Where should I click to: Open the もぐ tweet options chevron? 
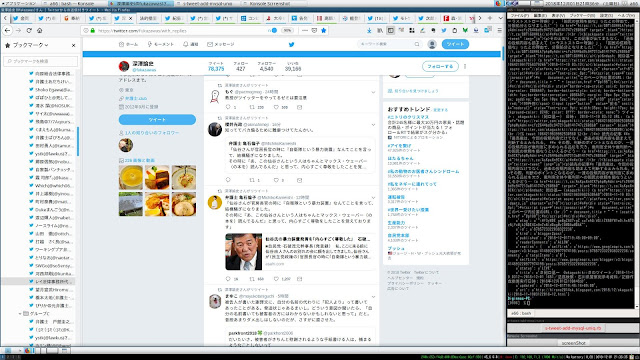[373, 92]
